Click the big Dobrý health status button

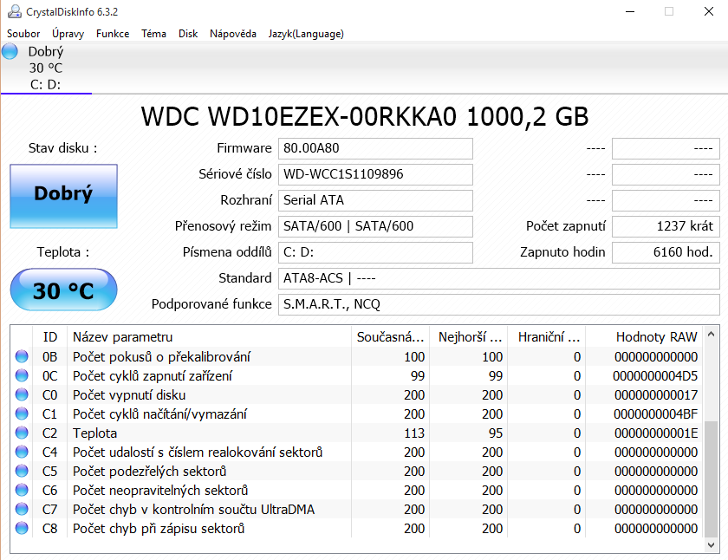(x=63, y=196)
